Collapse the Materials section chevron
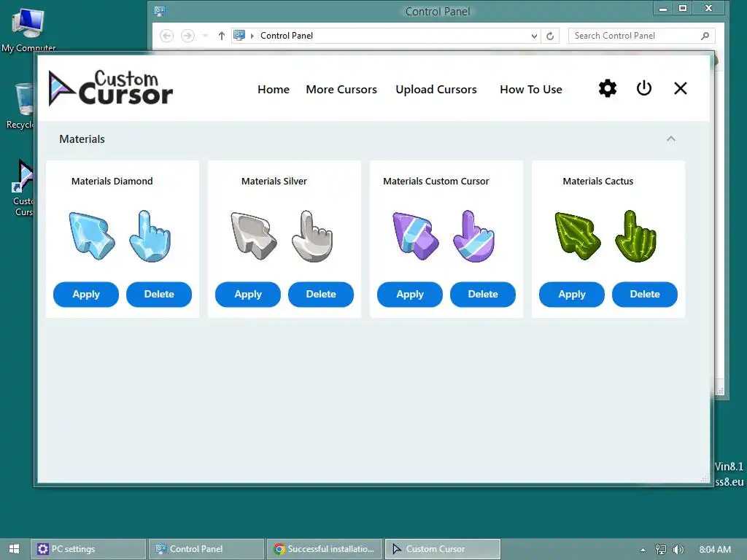Screen dimensions: 747x560 671,139
